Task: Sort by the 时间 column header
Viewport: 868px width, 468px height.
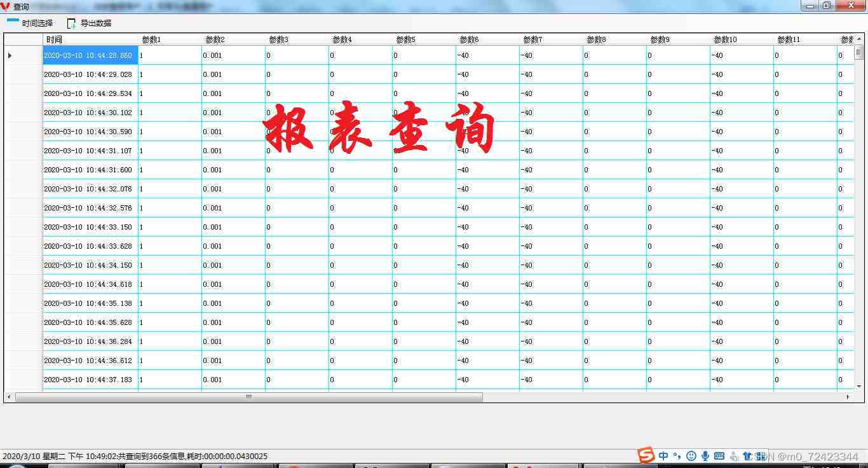Action: [90, 39]
